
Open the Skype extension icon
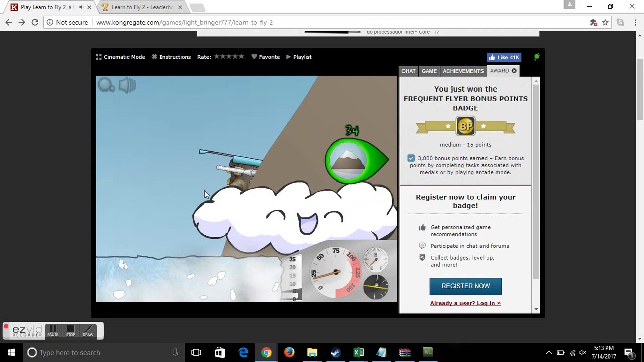(x=620, y=22)
